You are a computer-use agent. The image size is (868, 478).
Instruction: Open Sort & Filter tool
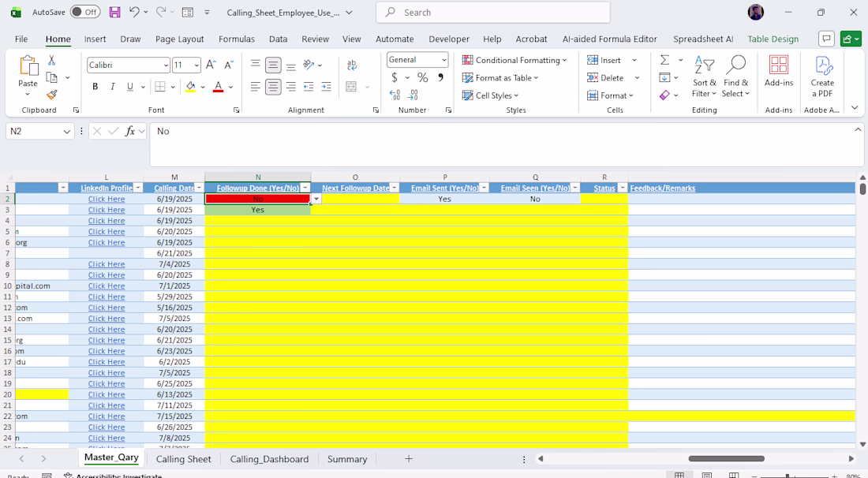[704, 76]
